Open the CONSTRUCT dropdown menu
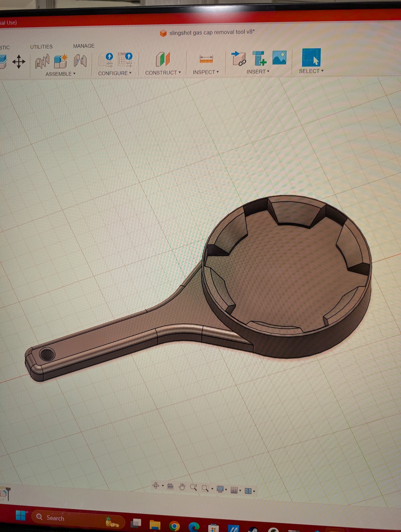401x532 pixels. pyautogui.click(x=163, y=73)
